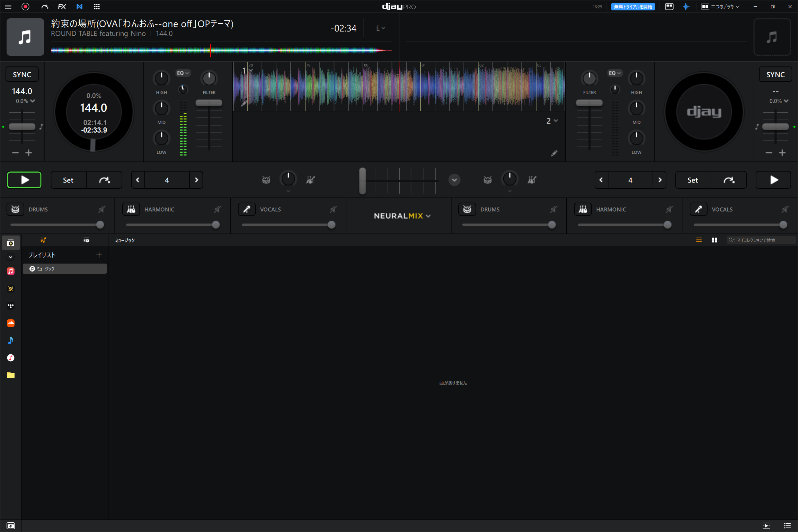Open the sampler grid icon
This screenshot has width=798, height=532.
point(97,7)
